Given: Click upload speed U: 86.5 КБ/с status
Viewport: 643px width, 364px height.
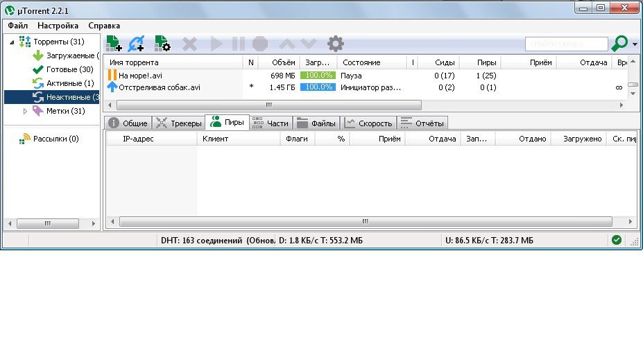Looking at the screenshot, I should point(489,241).
